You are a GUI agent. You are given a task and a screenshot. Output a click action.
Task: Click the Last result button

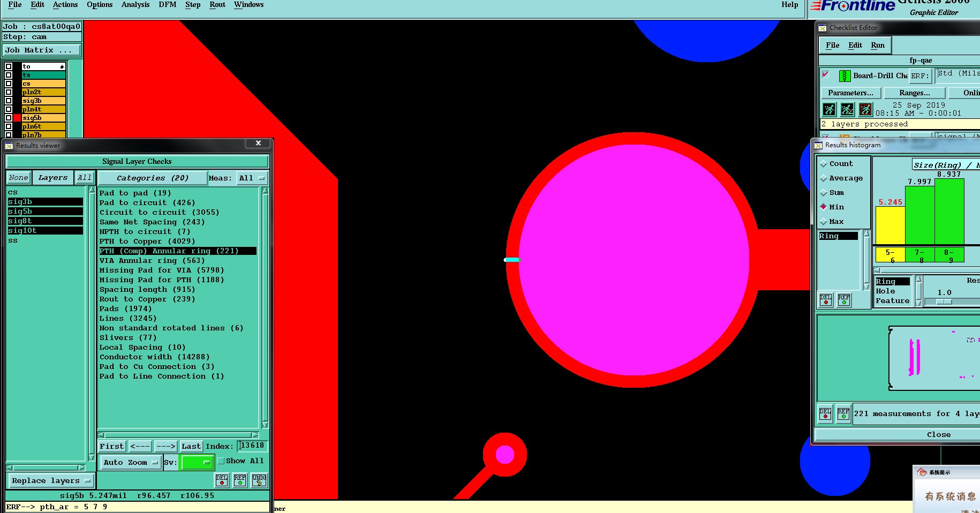(x=191, y=446)
